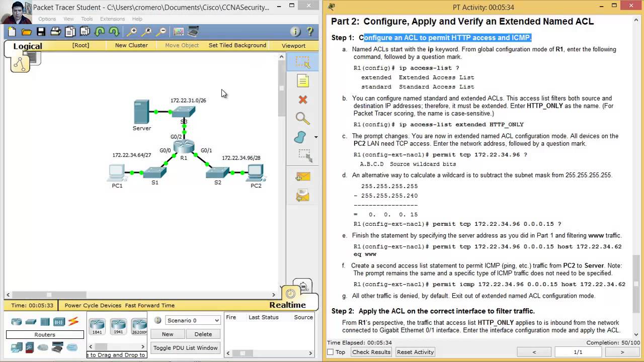Viewport: 644px width, 362px height.
Task: Zoom out with the minus magnifier
Action: coord(162,32)
